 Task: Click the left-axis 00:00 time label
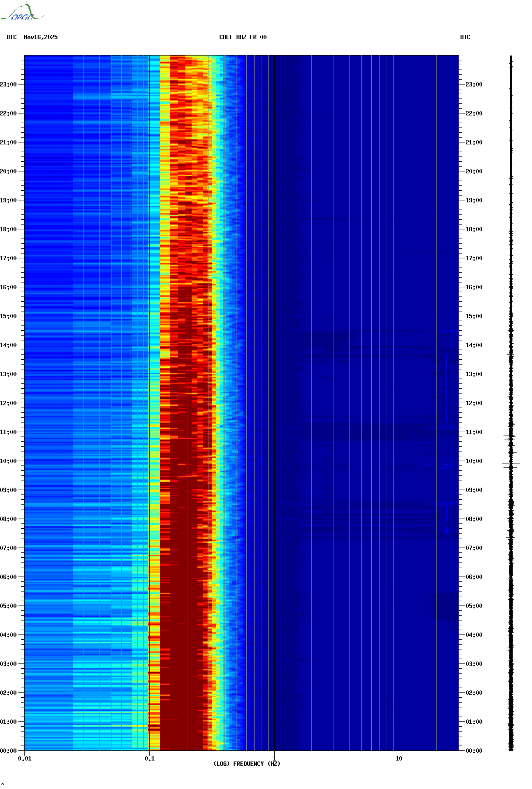[x=8, y=751]
